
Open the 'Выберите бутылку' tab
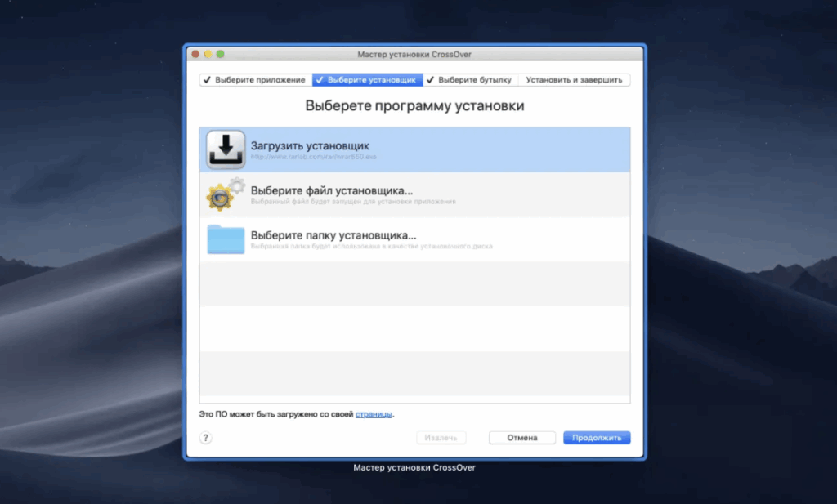point(470,80)
